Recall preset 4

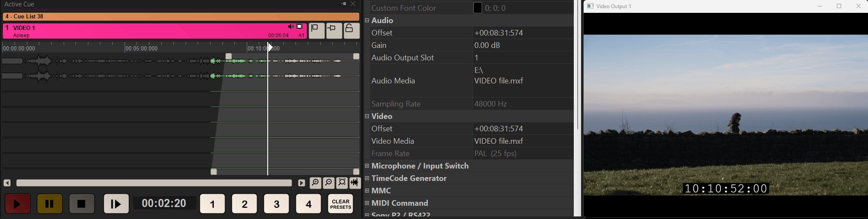coord(308,204)
